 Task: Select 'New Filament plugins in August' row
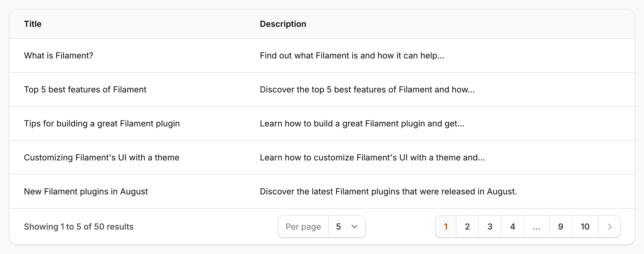pos(322,192)
